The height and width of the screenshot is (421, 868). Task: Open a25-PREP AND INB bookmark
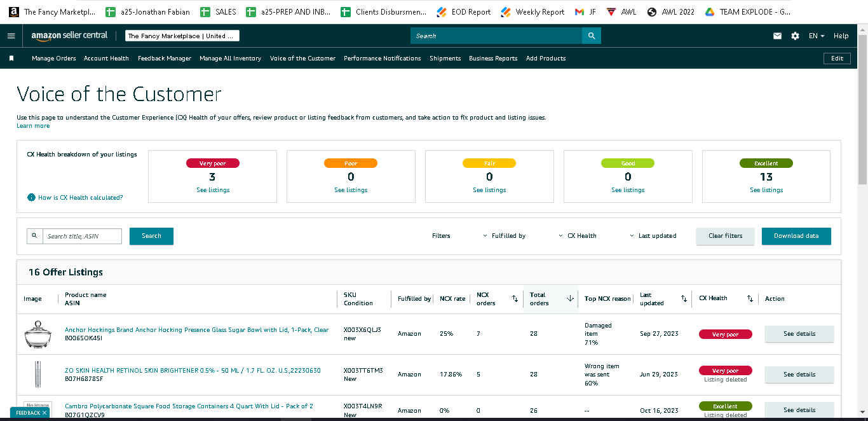288,11
